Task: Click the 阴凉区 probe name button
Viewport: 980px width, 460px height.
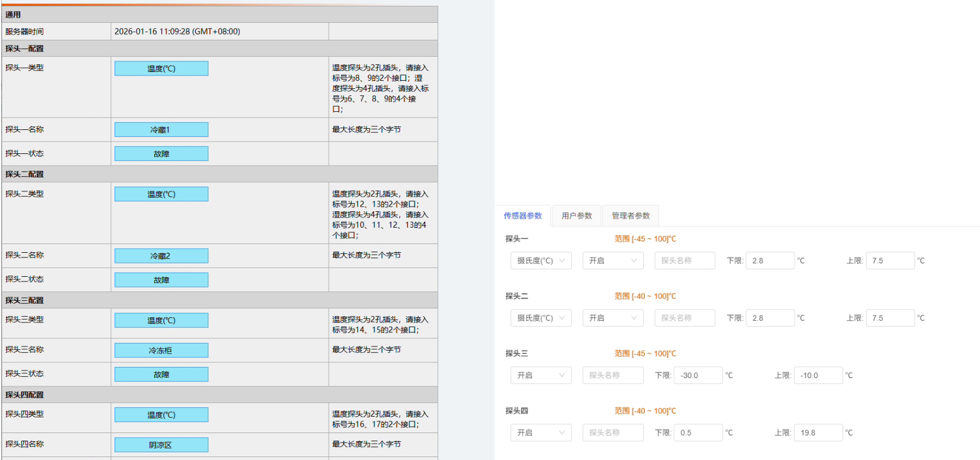Action: coord(161,445)
